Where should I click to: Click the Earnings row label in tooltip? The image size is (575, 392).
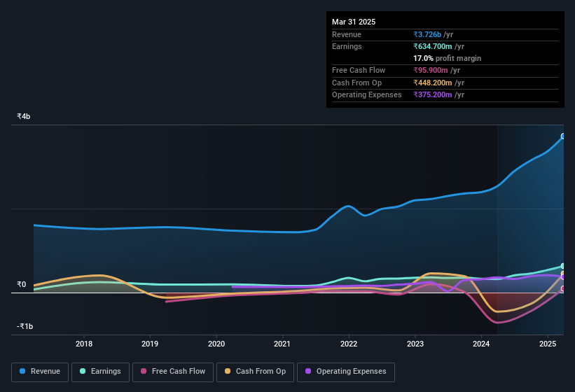[x=347, y=46]
